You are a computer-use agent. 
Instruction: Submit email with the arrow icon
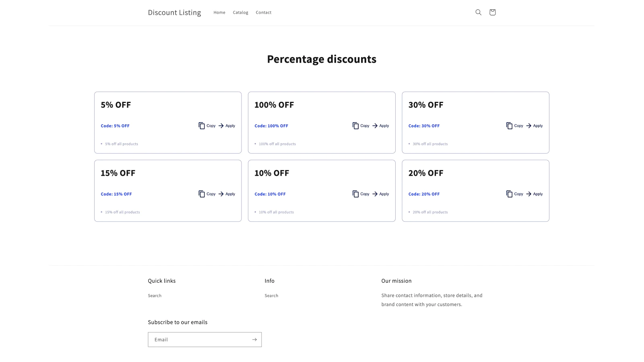click(254, 339)
